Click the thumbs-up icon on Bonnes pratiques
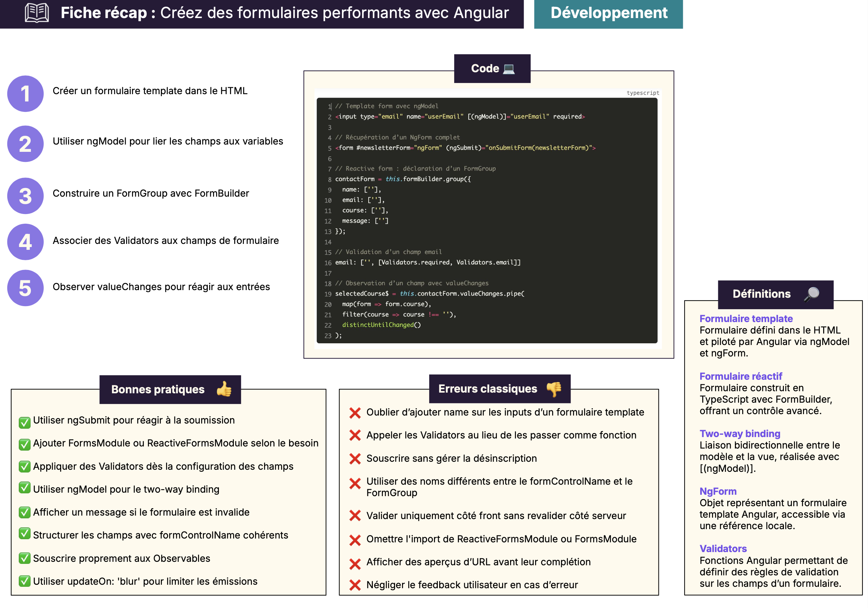Viewport: 868px width, 608px height. point(224,389)
